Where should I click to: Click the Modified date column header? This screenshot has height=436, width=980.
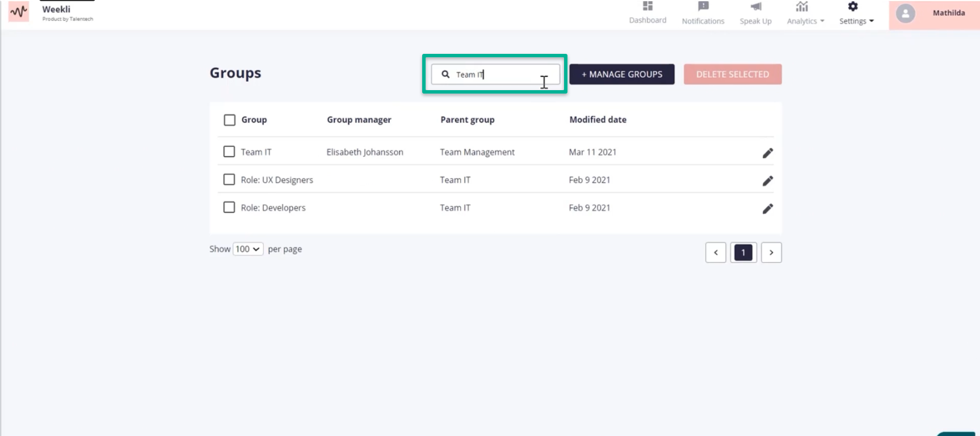tap(598, 120)
